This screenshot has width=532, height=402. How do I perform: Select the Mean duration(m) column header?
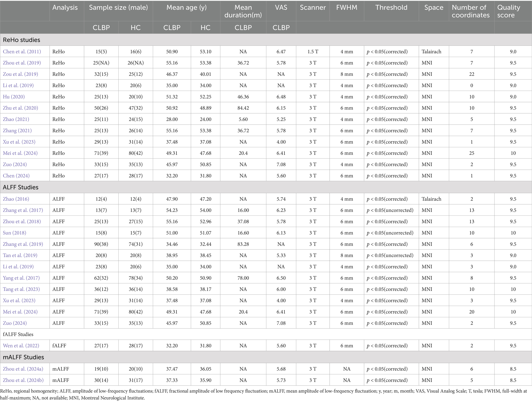pyautogui.click(x=243, y=11)
